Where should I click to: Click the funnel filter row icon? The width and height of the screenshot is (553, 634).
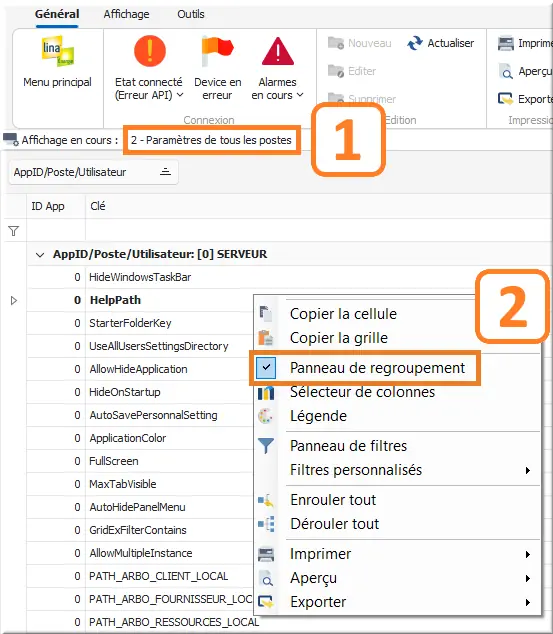click(13, 231)
